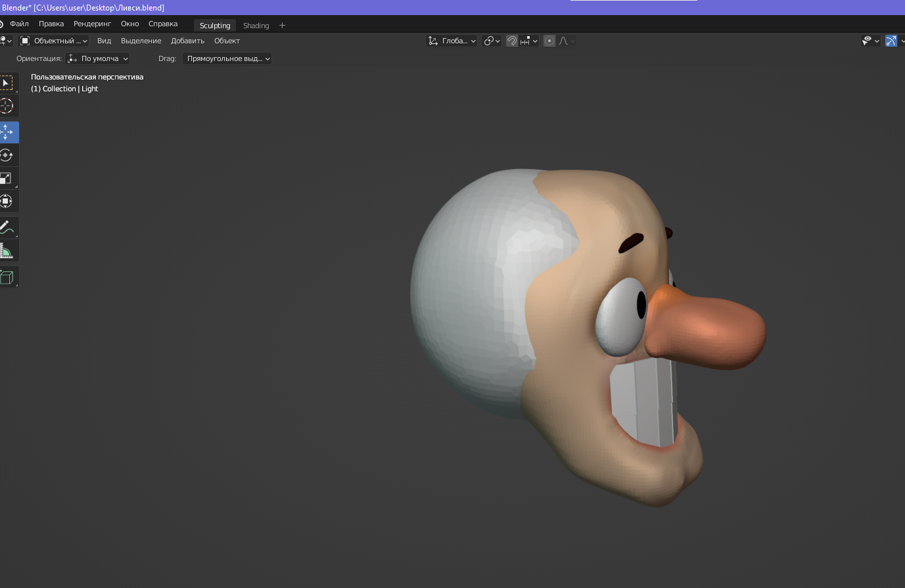Screen dimensions: 905x588
Task: Click the '(1) Collection | Light' text
Action: (x=64, y=89)
